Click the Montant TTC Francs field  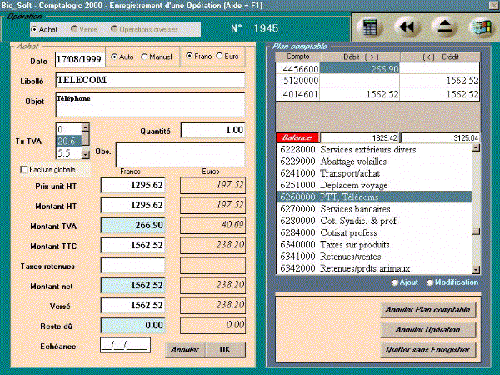tap(133, 245)
